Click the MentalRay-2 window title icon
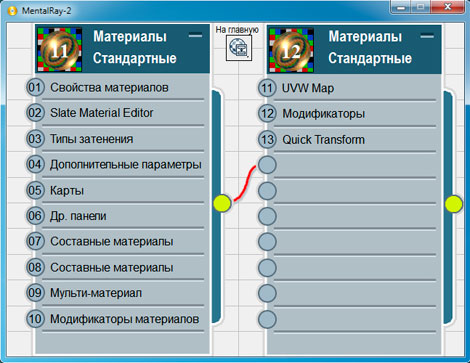 pyautogui.click(x=13, y=11)
